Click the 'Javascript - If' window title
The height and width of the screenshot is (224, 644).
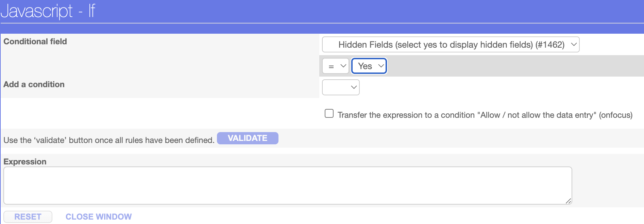(x=48, y=11)
